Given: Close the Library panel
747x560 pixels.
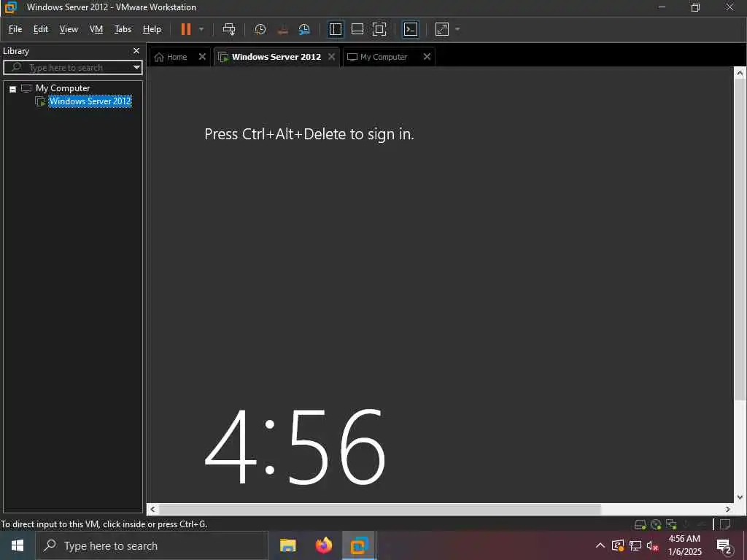Looking at the screenshot, I should [136, 51].
